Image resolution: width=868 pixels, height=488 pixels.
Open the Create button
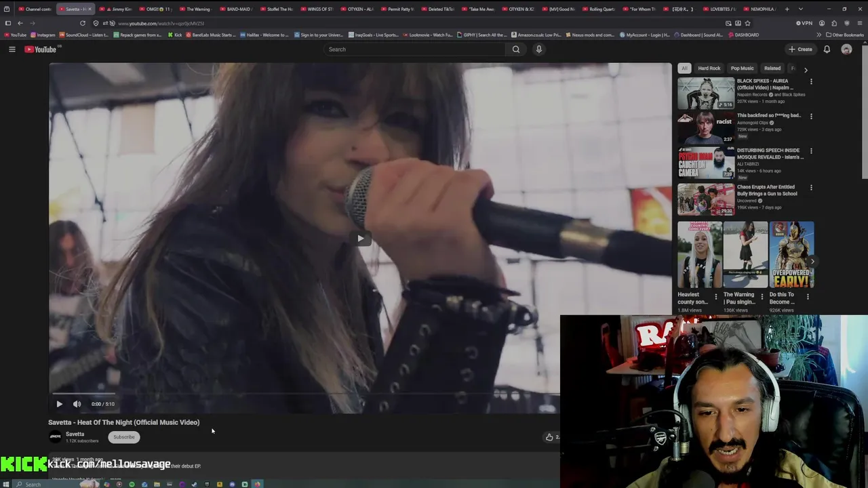click(x=800, y=49)
